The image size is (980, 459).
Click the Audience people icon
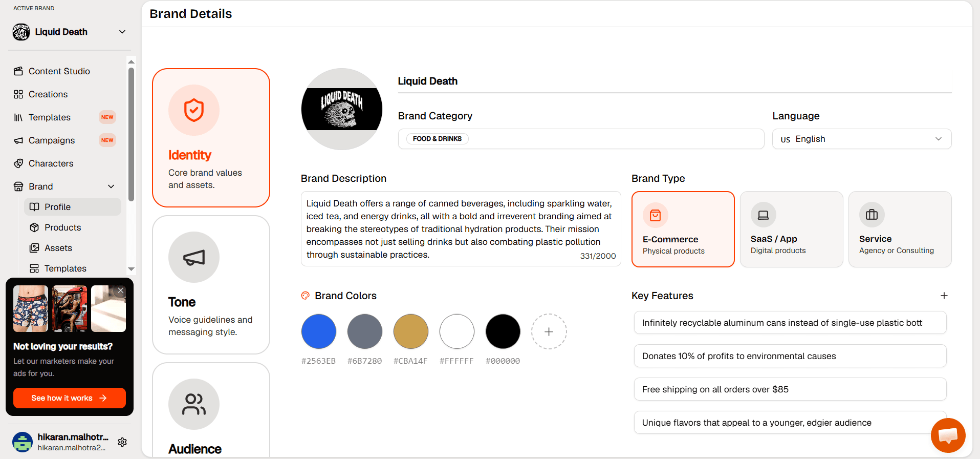click(x=194, y=404)
